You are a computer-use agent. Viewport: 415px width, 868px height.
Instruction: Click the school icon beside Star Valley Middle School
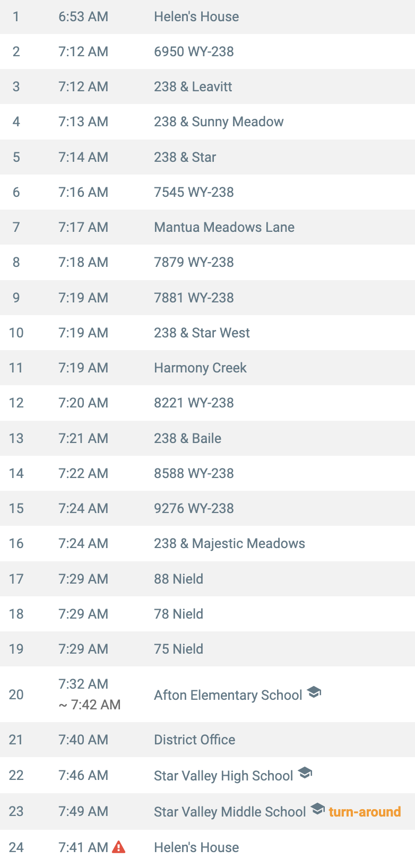(x=318, y=809)
